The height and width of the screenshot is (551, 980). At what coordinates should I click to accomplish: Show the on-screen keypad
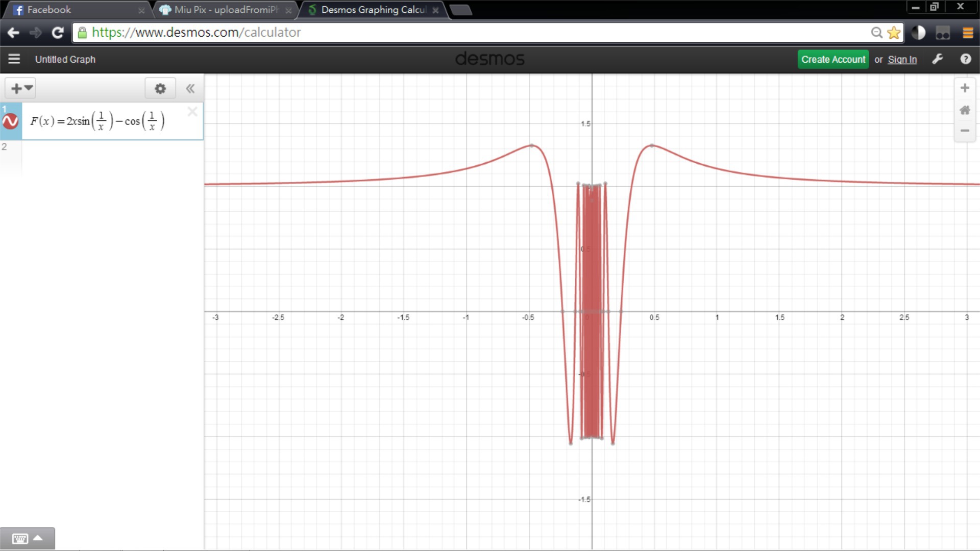pyautogui.click(x=27, y=539)
